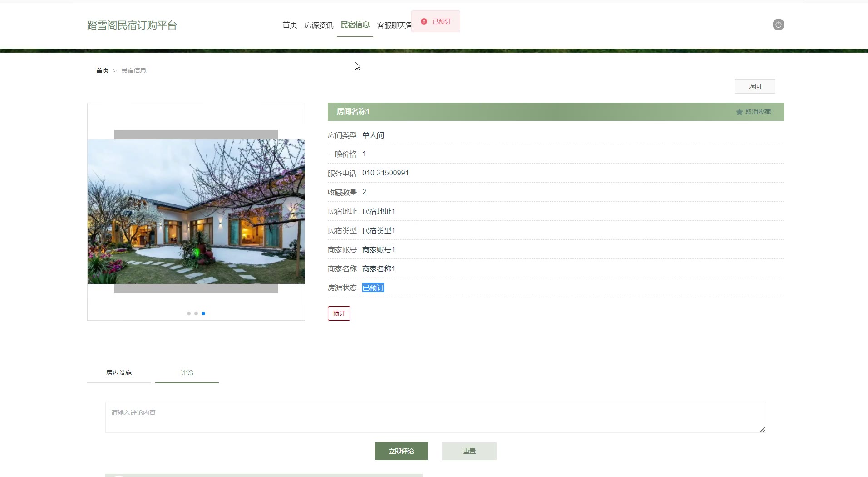
Task: Click the 预订 booking button
Action: tap(339, 313)
